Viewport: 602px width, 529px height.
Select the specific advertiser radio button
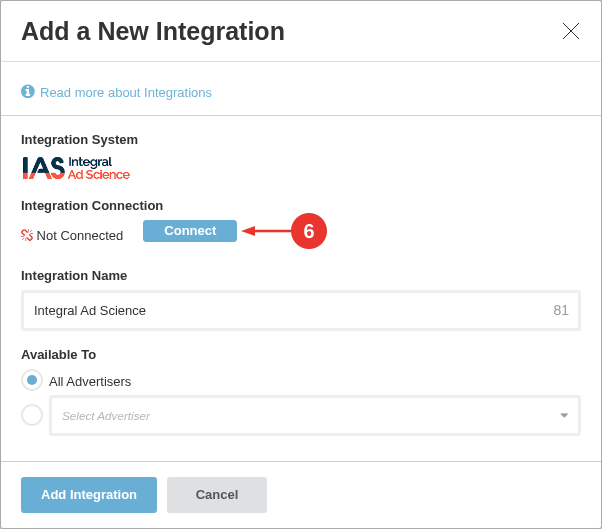click(x=32, y=415)
